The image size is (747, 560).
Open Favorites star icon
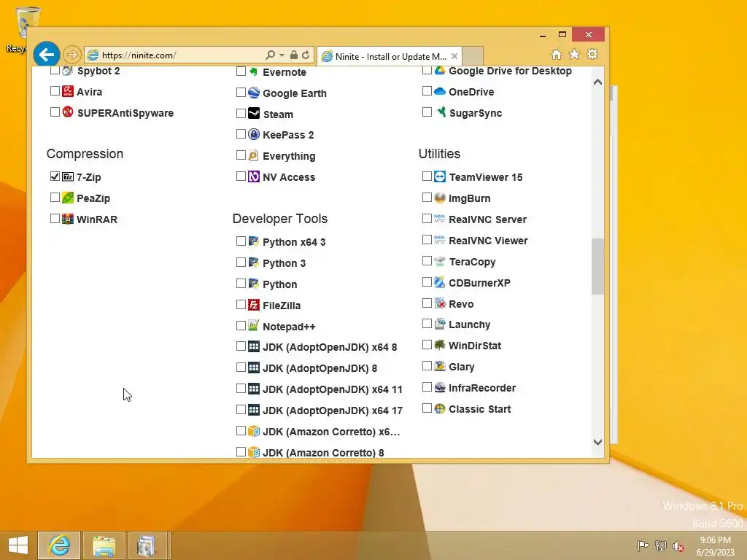575,54
